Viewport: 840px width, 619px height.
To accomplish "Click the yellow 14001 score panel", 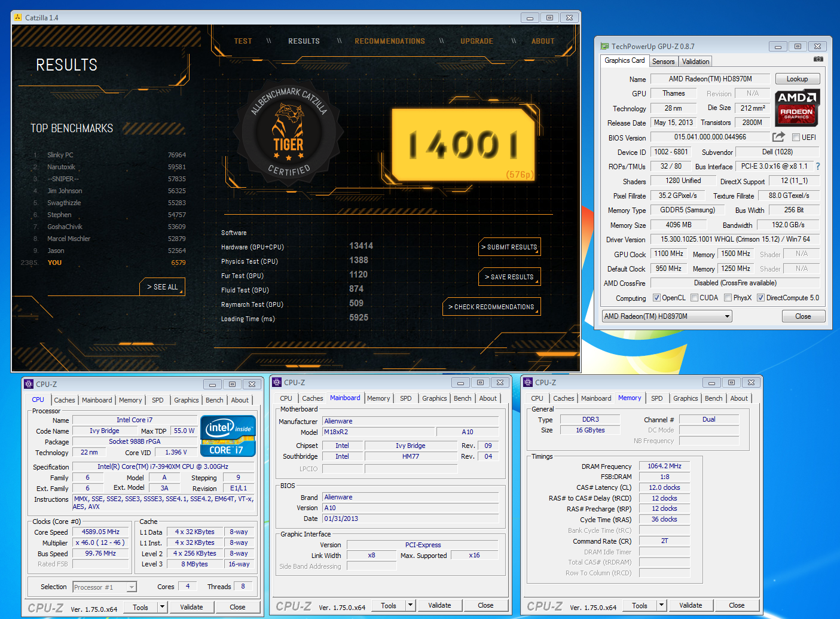I will pos(464,144).
